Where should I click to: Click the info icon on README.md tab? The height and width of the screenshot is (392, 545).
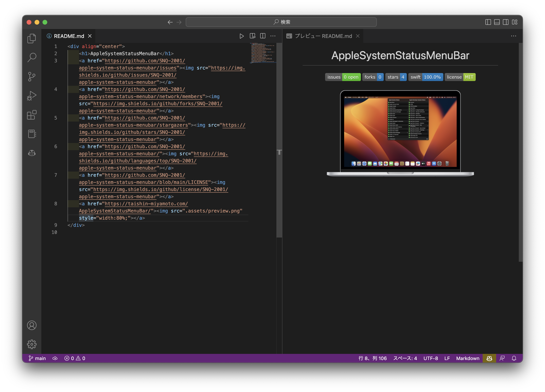click(x=49, y=36)
